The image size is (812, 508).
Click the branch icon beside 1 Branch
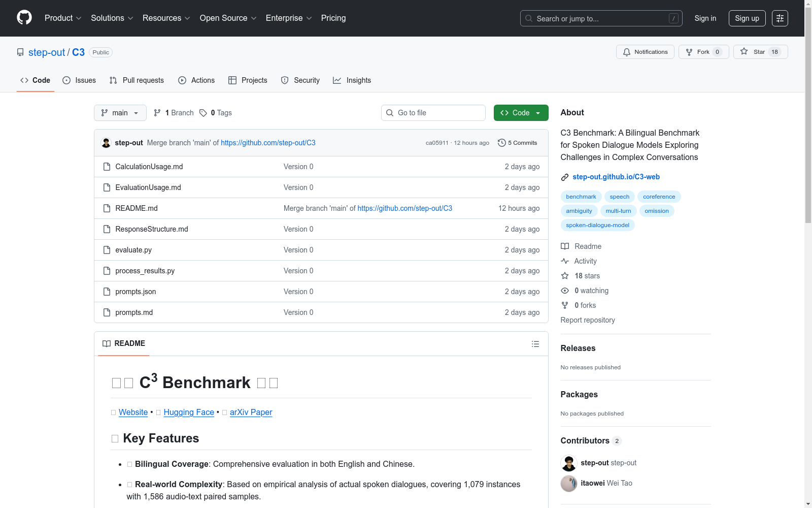coord(157,113)
